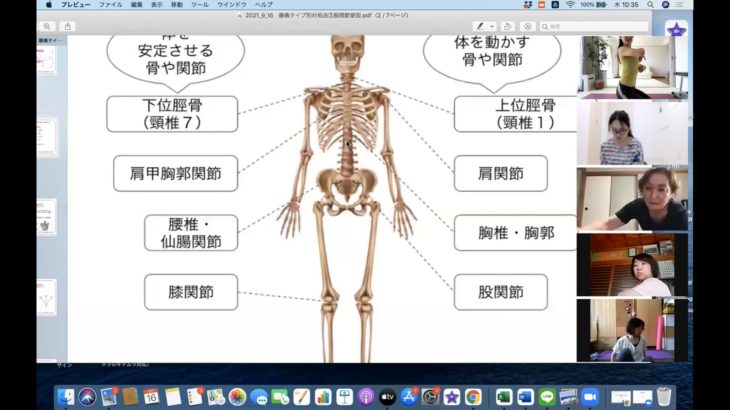Click the Preview search field
This screenshot has width=730, height=410.
pyautogui.click(x=594, y=27)
